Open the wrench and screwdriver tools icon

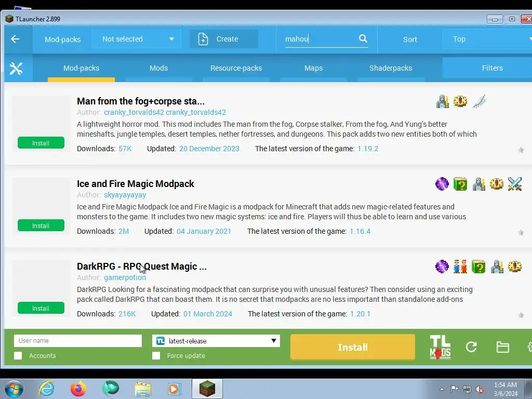click(x=16, y=69)
